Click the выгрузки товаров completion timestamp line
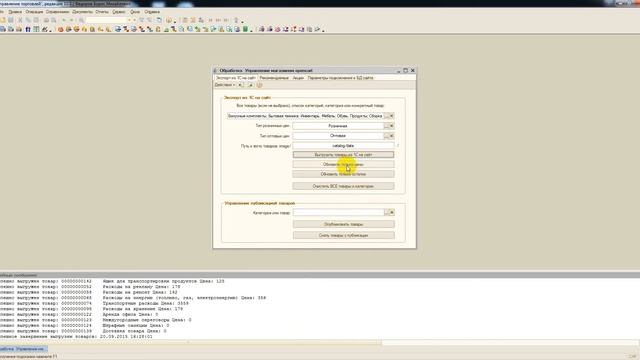The width and height of the screenshot is (640, 360). (76, 337)
